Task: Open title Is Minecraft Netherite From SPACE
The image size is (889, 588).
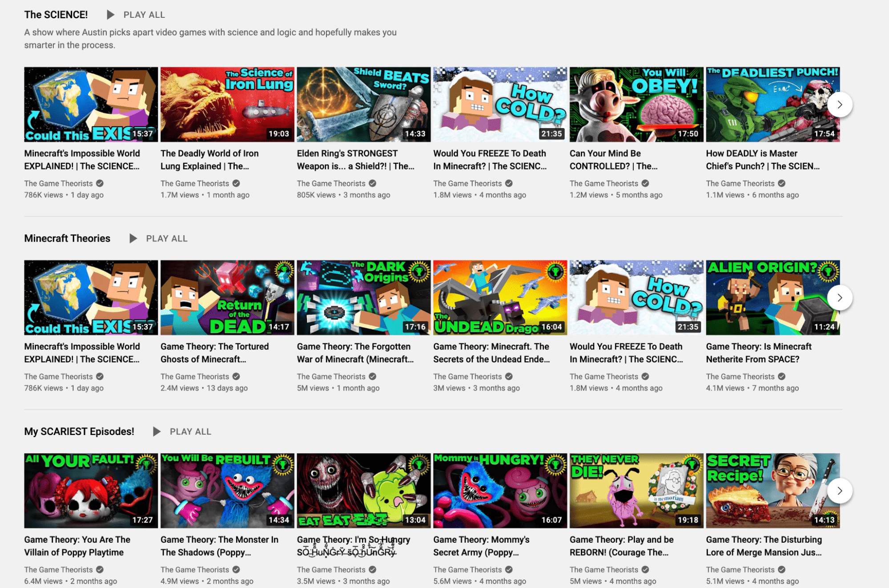Action: click(759, 353)
